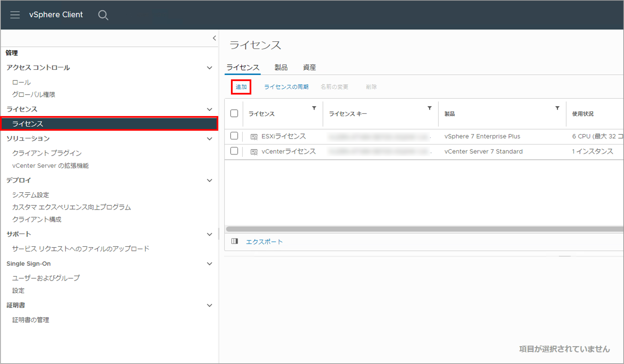Image resolution: width=624 pixels, height=364 pixels.
Task: Switch to the ライセンス tab
Action: pyautogui.click(x=243, y=67)
